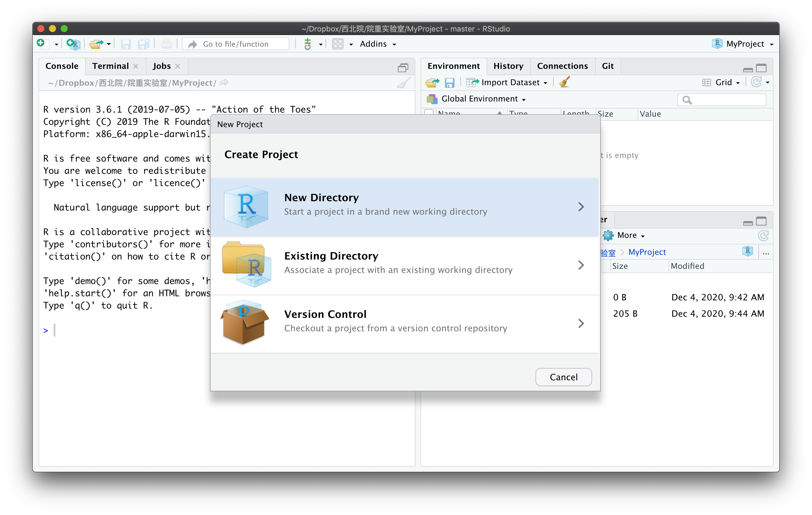Minimize the Environment pane
812x515 pixels.
click(x=748, y=70)
